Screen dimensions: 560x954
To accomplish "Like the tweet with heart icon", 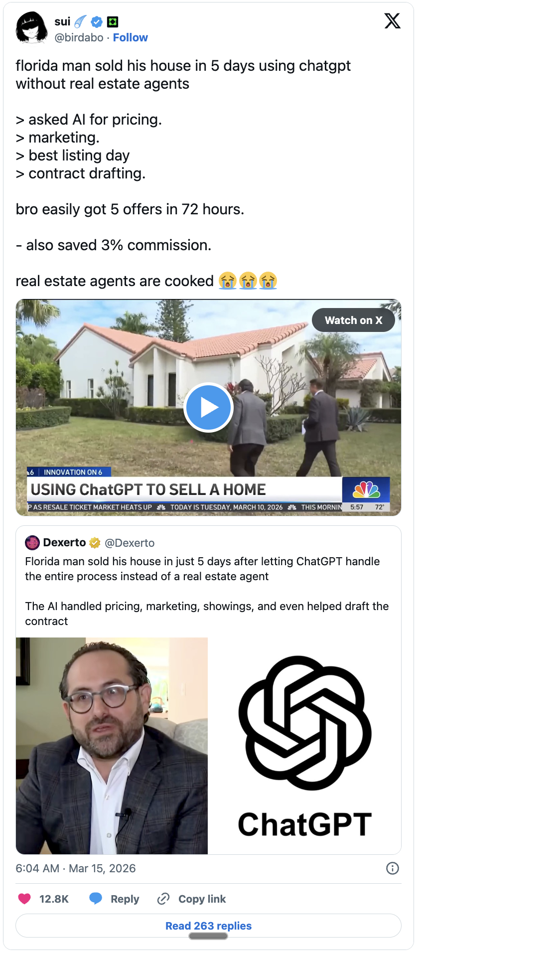I will [24, 899].
